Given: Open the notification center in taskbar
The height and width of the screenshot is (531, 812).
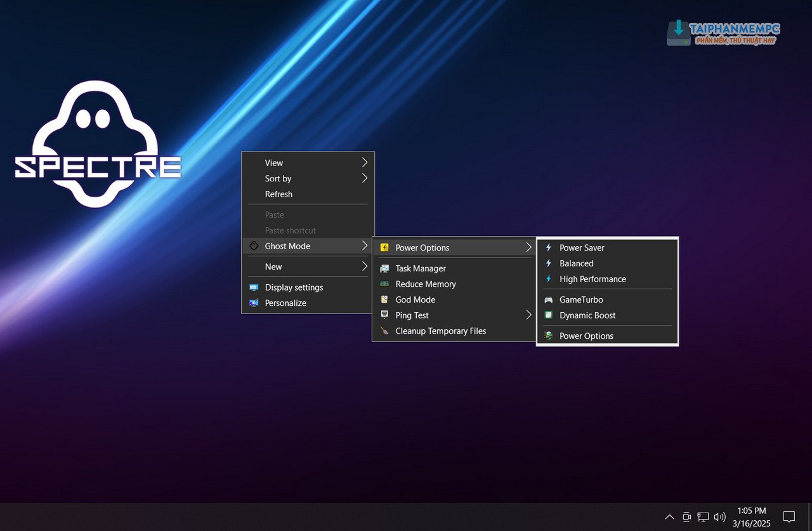Looking at the screenshot, I should (x=789, y=517).
